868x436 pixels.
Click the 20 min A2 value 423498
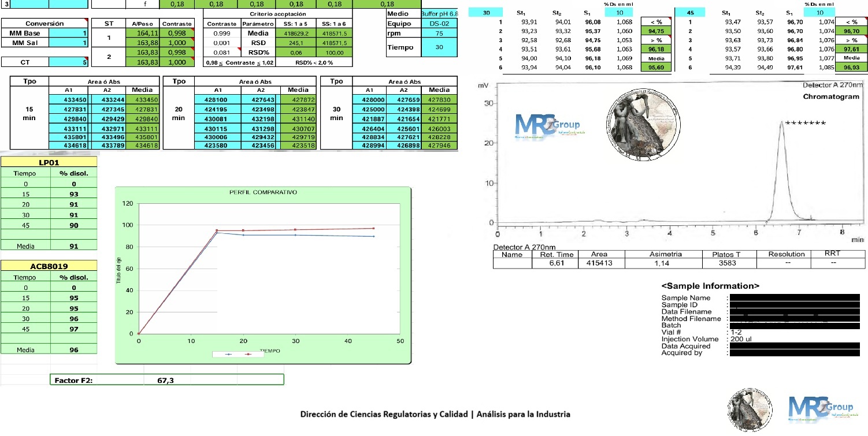[x=261, y=109]
